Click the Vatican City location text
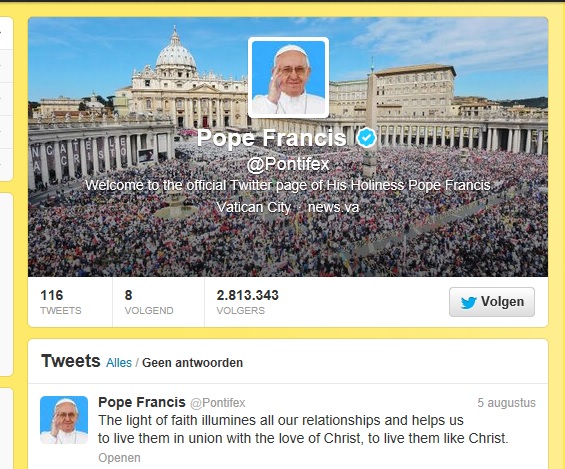This screenshot has height=469, width=565. (254, 207)
